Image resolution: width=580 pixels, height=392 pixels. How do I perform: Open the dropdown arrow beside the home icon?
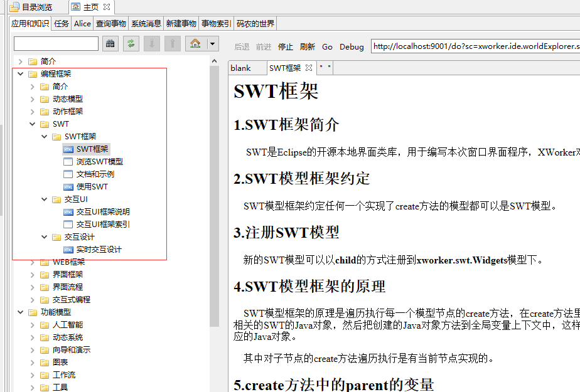click(x=212, y=44)
